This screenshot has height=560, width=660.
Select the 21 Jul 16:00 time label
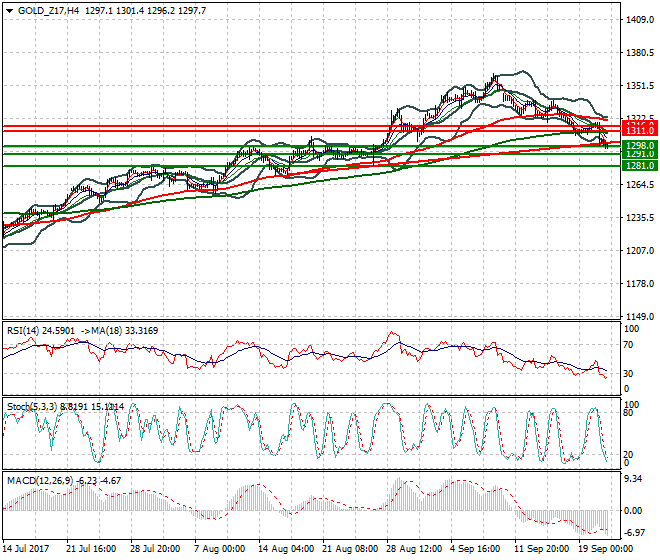(x=91, y=549)
